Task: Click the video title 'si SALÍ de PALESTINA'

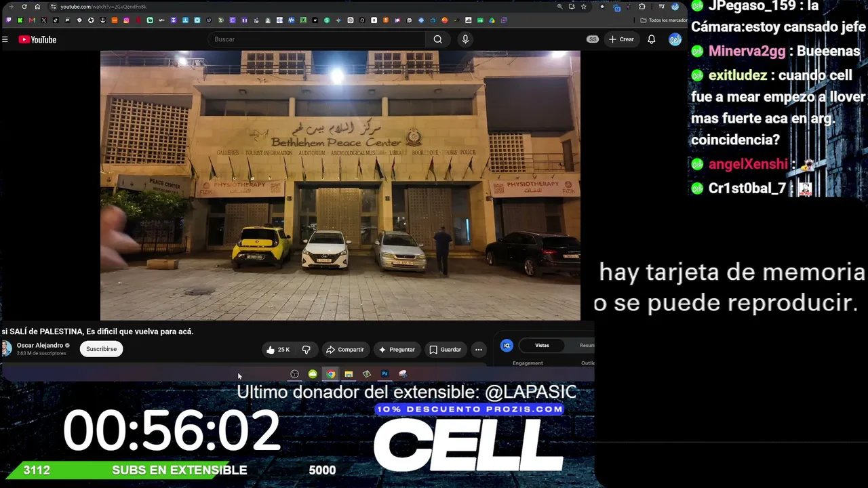Action: pyautogui.click(x=98, y=331)
